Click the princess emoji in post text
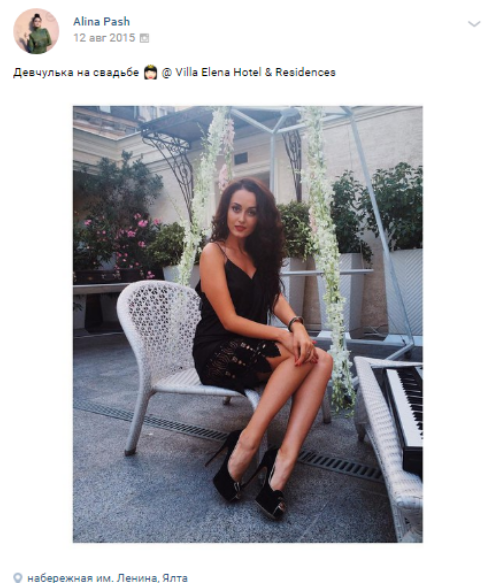Screen dimensions: 484x583 (x=150, y=73)
